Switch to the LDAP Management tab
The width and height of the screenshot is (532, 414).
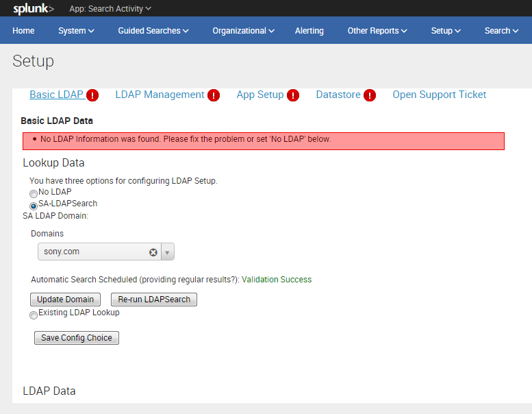point(160,95)
